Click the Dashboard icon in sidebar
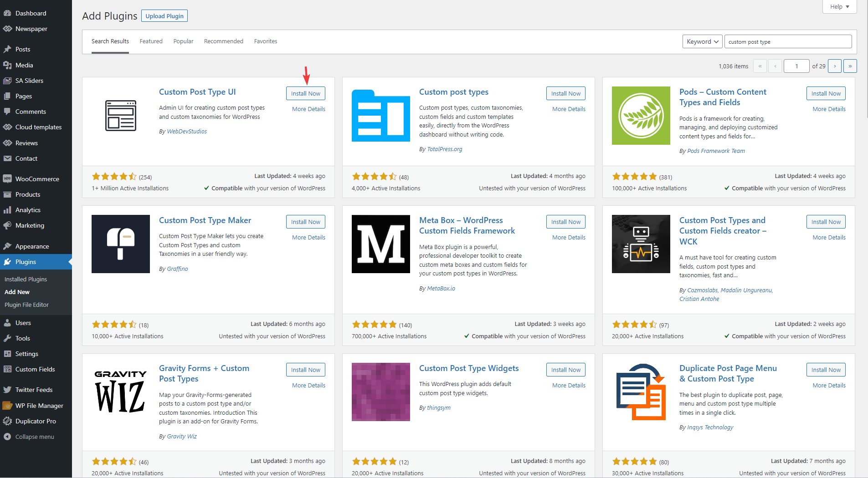Viewport: 868px width, 478px height. point(7,13)
